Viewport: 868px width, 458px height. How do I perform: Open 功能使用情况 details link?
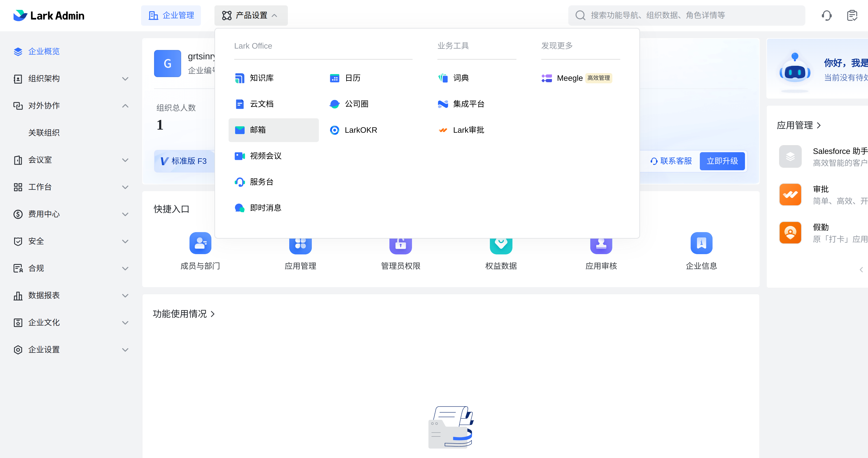click(184, 314)
